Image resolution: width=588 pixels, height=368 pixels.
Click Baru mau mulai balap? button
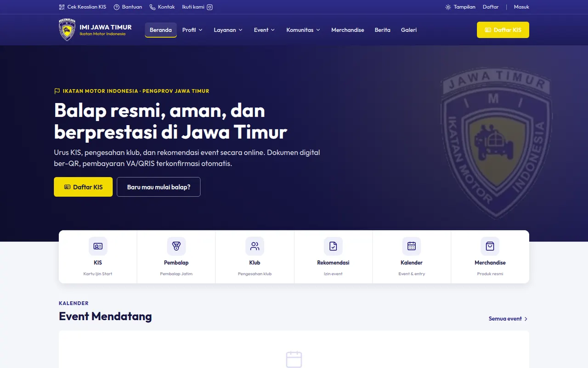158,187
